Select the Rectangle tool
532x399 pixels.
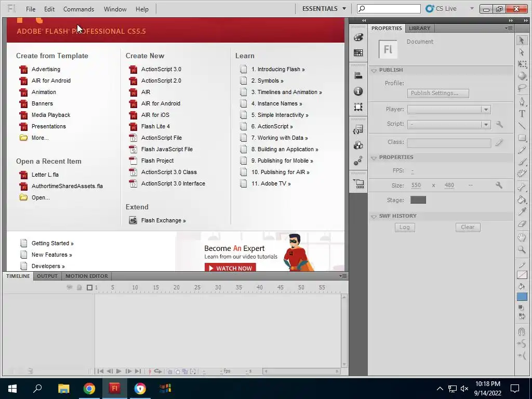click(x=522, y=138)
